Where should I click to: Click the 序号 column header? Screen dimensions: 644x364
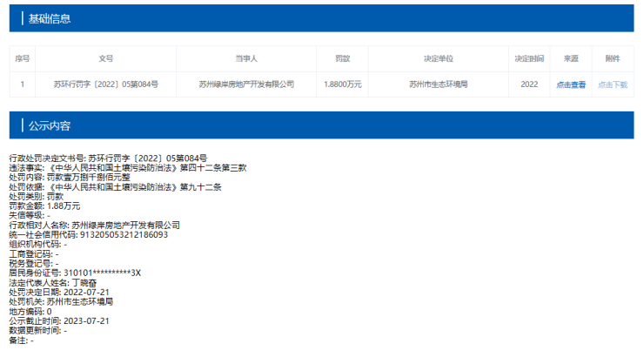(x=23, y=58)
